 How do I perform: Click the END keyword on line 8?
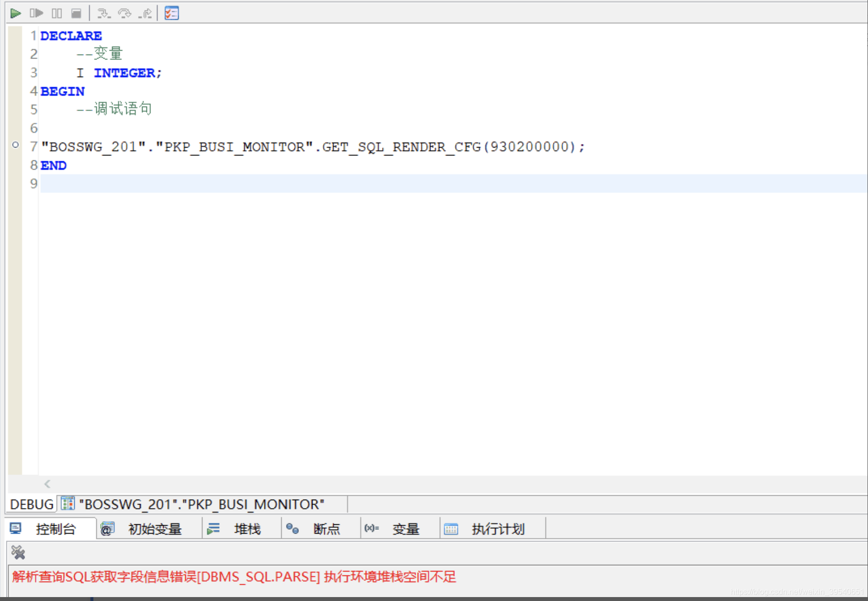(54, 166)
